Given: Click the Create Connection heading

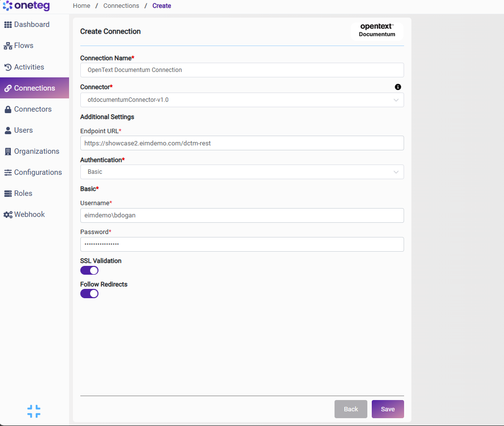Looking at the screenshot, I should click(110, 31).
